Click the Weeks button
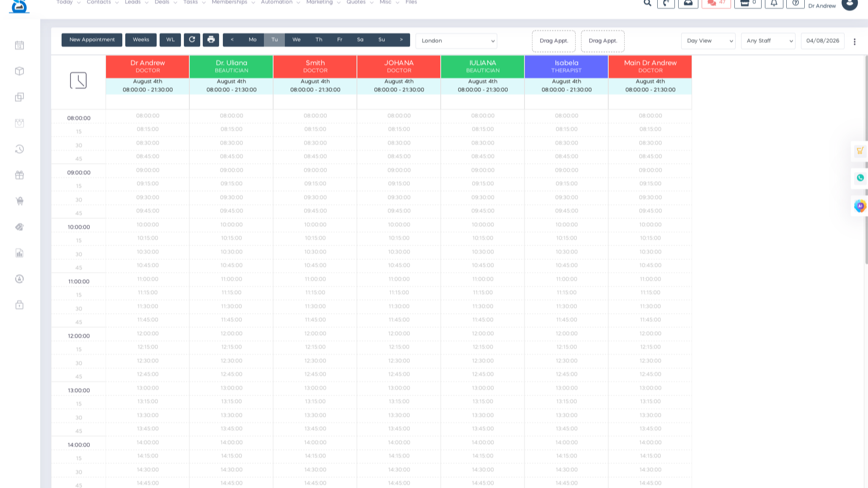Screen dimensions: 868x488 (141, 40)
